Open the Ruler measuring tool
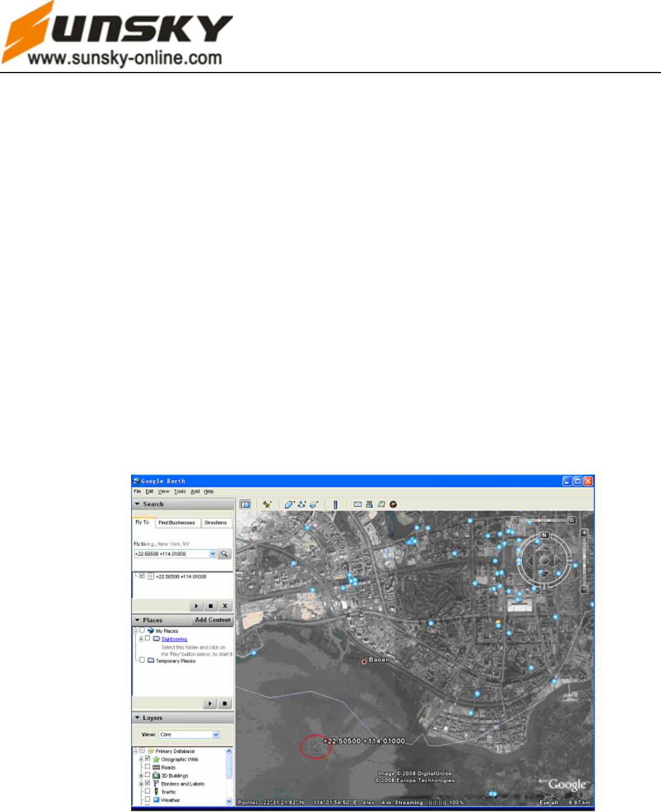Screen dimensions: 661x812 click(335, 504)
